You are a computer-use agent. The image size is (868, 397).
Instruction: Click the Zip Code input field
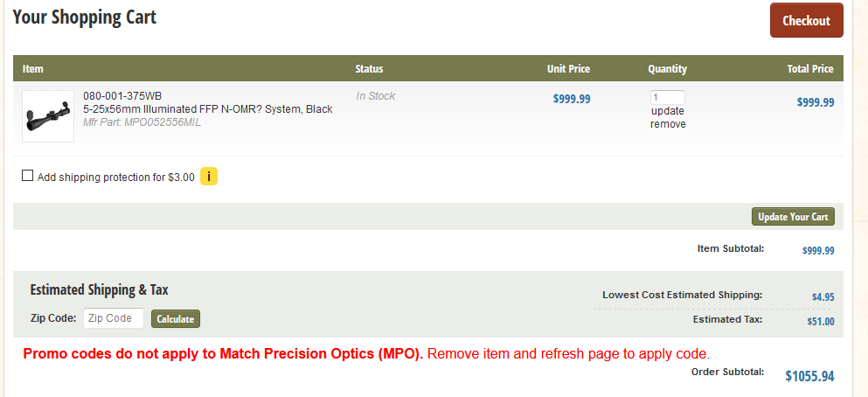point(114,318)
